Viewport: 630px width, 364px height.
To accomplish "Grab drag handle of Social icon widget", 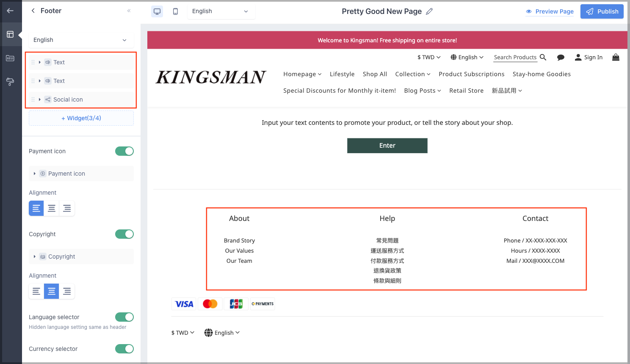I will point(33,99).
